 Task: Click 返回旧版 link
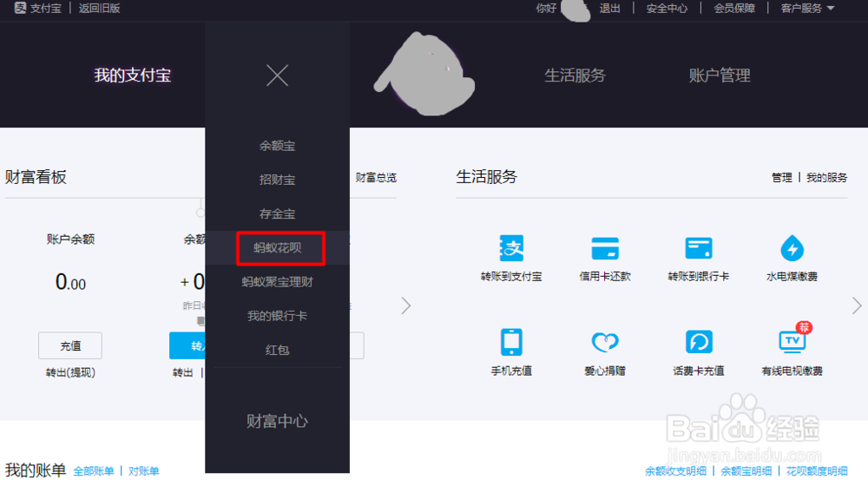click(x=99, y=9)
